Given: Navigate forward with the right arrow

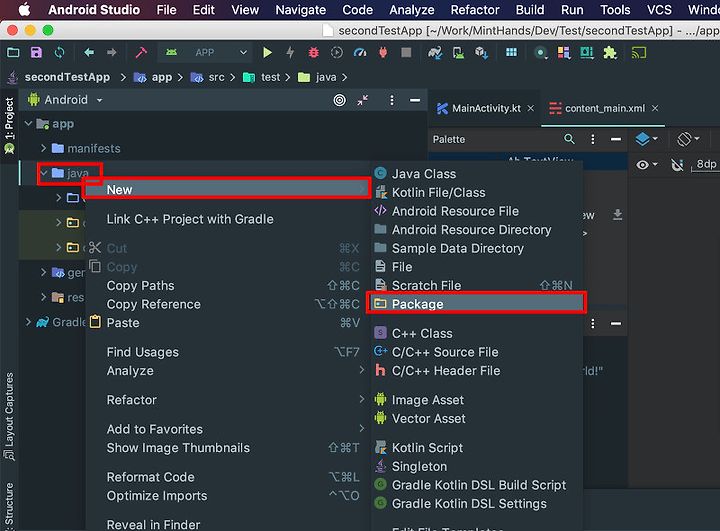Looking at the screenshot, I should 112,52.
